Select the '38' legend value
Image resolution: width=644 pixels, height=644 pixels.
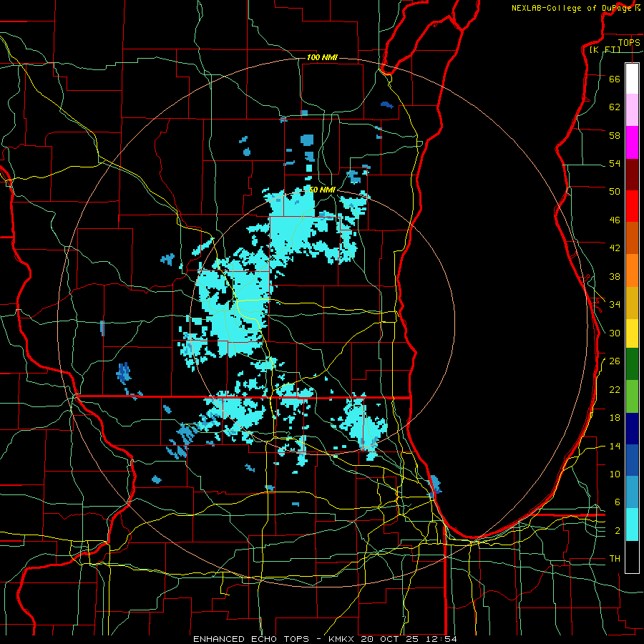tap(615, 276)
